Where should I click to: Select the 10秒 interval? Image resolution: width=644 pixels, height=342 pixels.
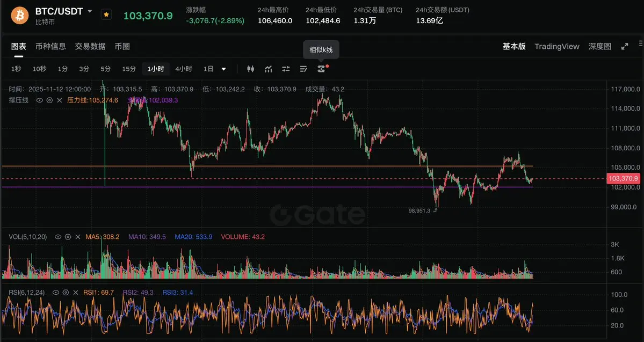(x=39, y=69)
